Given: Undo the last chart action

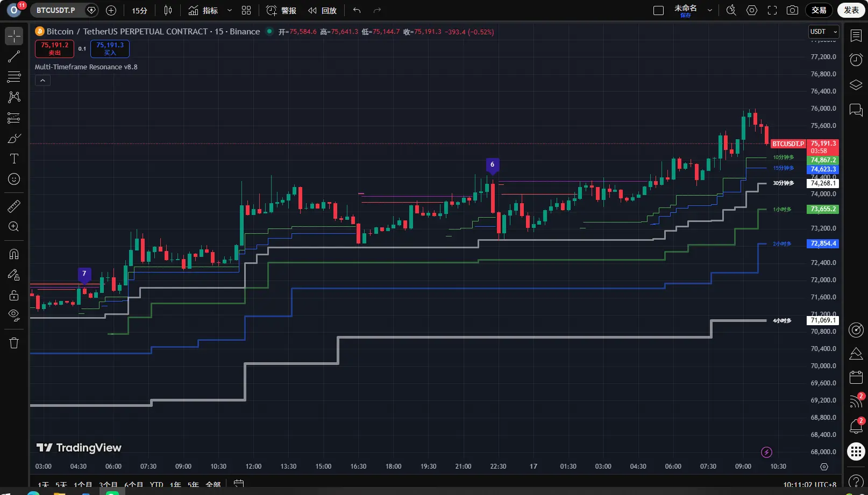Looking at the screenshot, I should pos(357,10).
